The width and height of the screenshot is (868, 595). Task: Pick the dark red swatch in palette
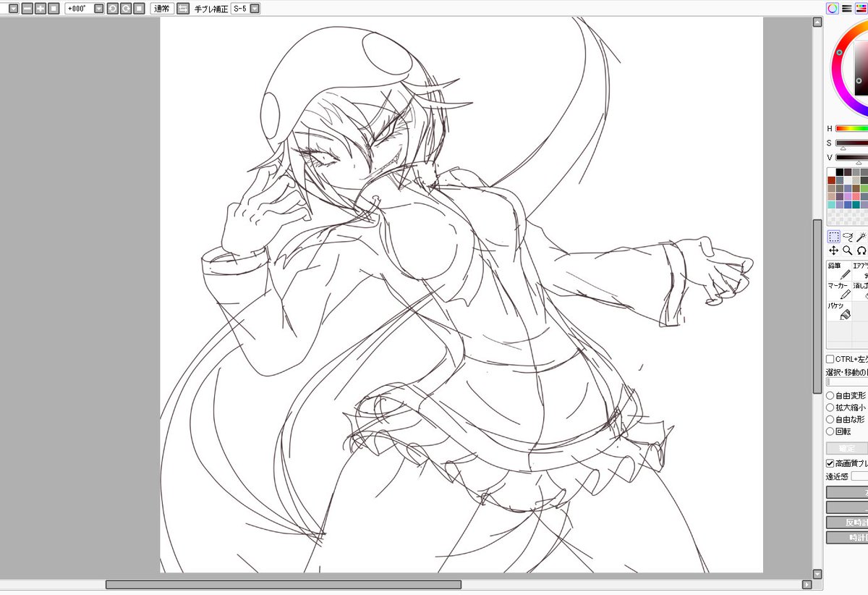(x=832, y=180)
